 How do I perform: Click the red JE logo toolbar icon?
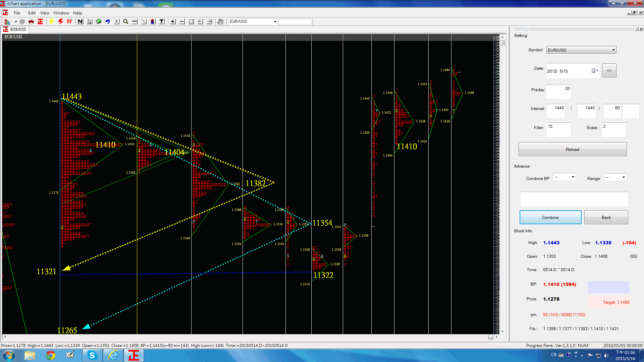tap(40, 21)
